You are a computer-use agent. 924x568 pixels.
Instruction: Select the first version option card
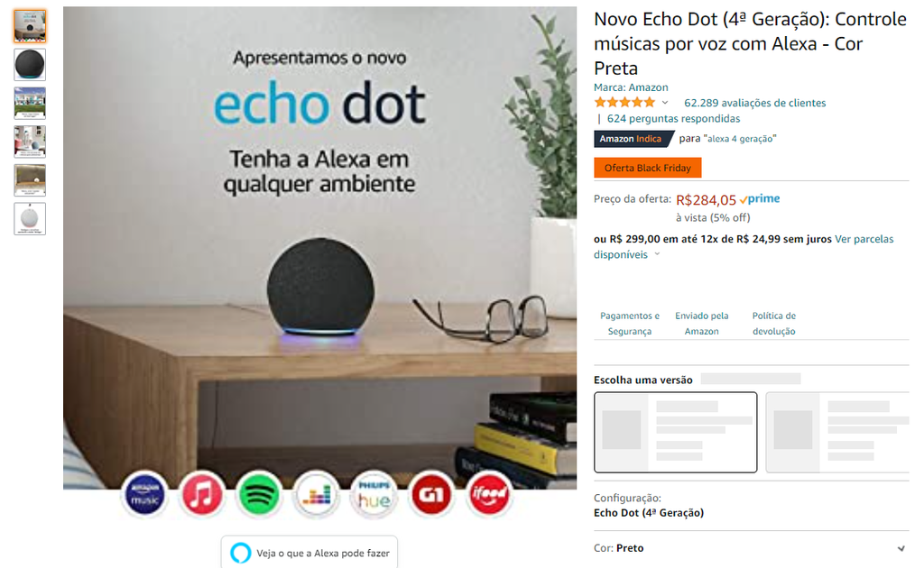(x=675, y=432)
